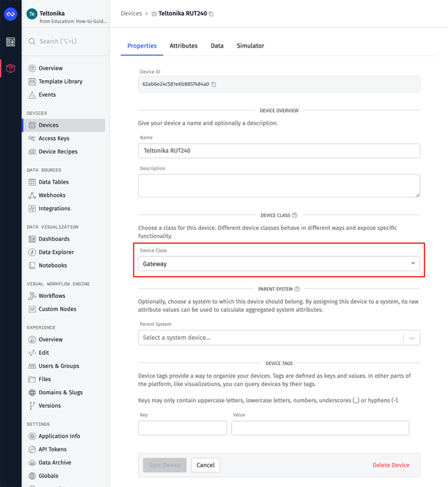Open the dashboards icon in dark rail

(10, 41)
